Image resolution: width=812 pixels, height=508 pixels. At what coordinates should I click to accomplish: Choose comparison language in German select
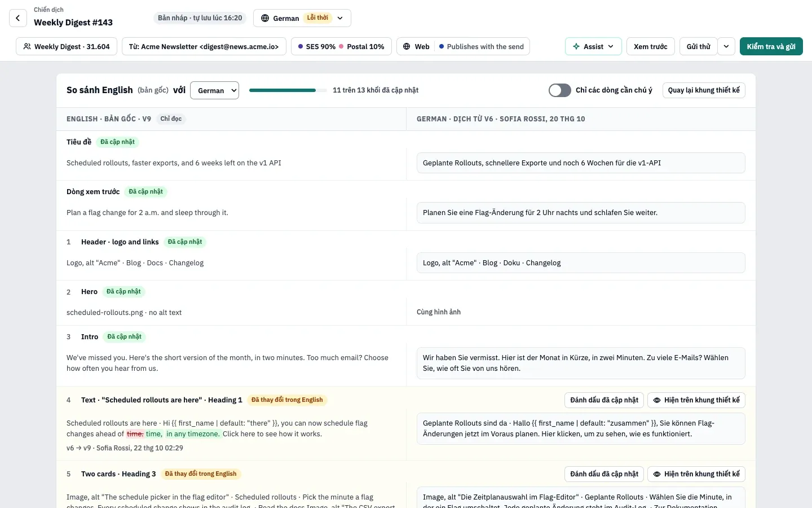(214, 90)
